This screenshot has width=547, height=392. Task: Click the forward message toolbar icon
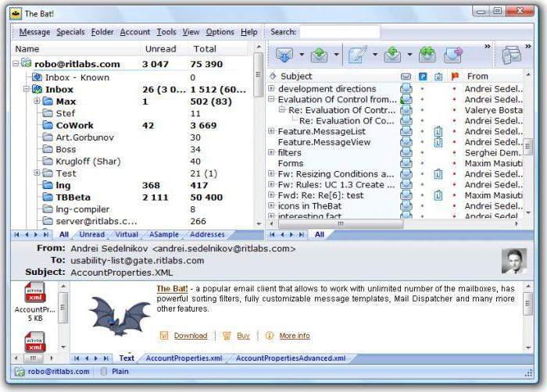pyautogui.click(x=452, y=55)
